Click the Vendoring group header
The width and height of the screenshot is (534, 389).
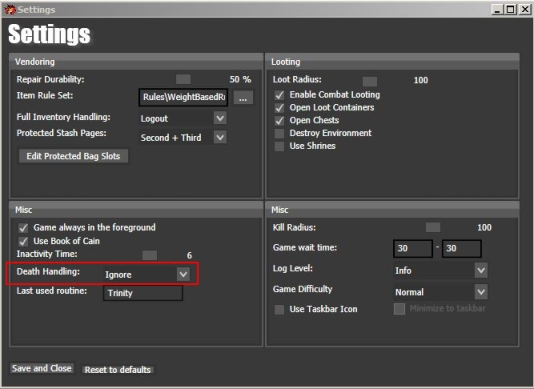pyautogui.click(x=136, y=62)
